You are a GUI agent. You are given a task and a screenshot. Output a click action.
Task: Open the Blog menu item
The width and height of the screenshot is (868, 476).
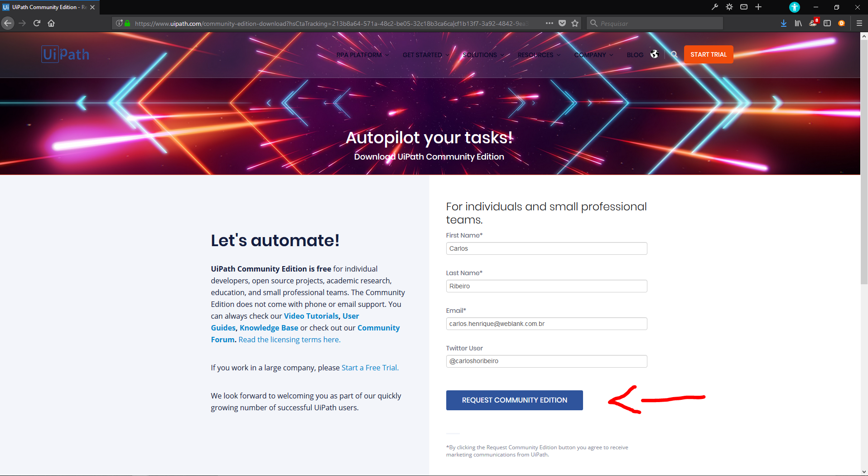coord(635,55)
